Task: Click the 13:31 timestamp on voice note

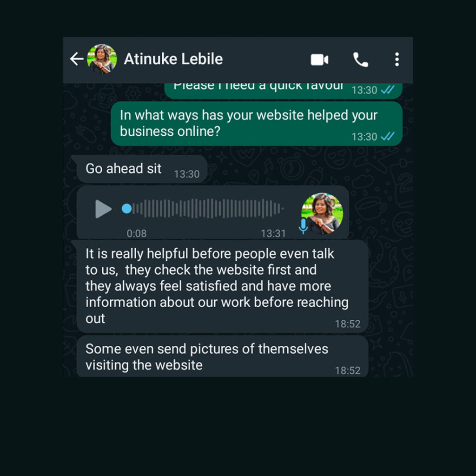Action: [273, 233]
